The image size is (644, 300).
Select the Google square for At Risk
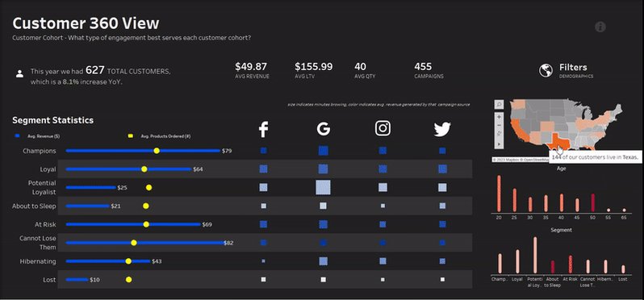pyautogui.click(x=324, y=224)
